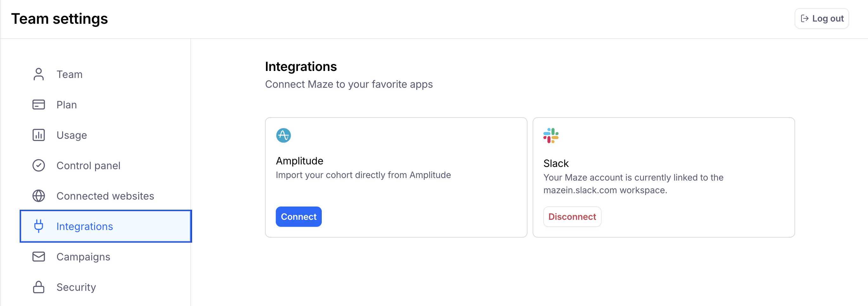The width and height of the screenshot is (868, 306).
Task: Click the Amplitude logo icon
Action: pyautogui.click(x=283, y=136)
